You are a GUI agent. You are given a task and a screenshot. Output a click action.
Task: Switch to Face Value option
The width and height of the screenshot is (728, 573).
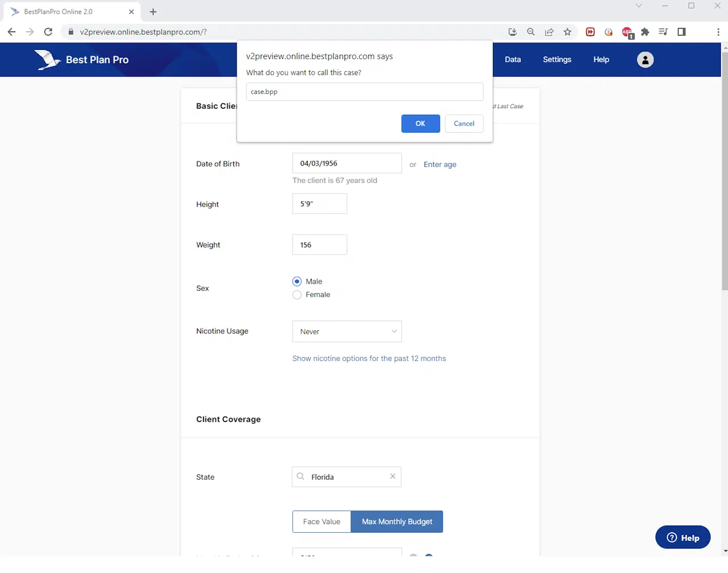pos(321,521)
